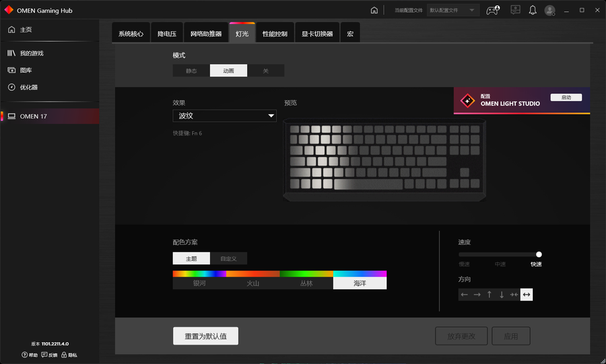The image size is (606, 364).
Task: Set direction to left arrow
Action: 465,295
